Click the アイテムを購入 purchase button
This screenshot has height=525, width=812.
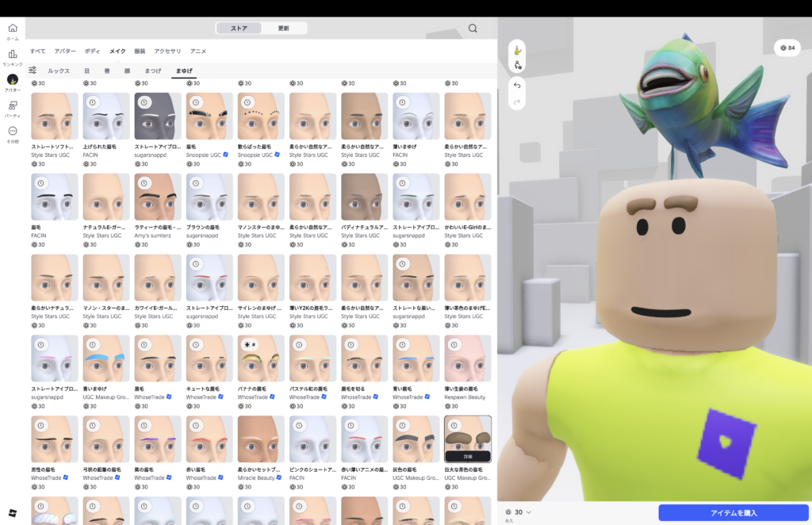coord(733,513)
